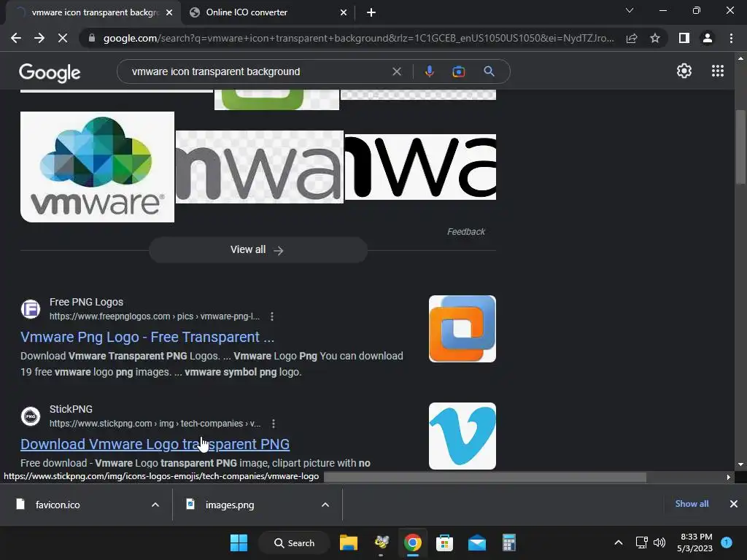Open the tab search dropdown chevron
This screenshot has width=747, height=560.
click(x=630, y=10)
